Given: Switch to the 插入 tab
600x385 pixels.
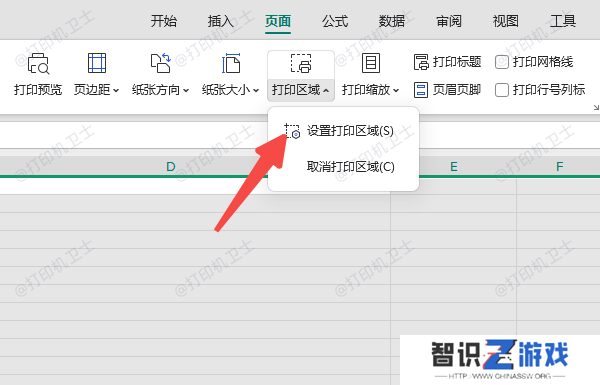Looking at the screenshot, I should click(x=220, y=21).
